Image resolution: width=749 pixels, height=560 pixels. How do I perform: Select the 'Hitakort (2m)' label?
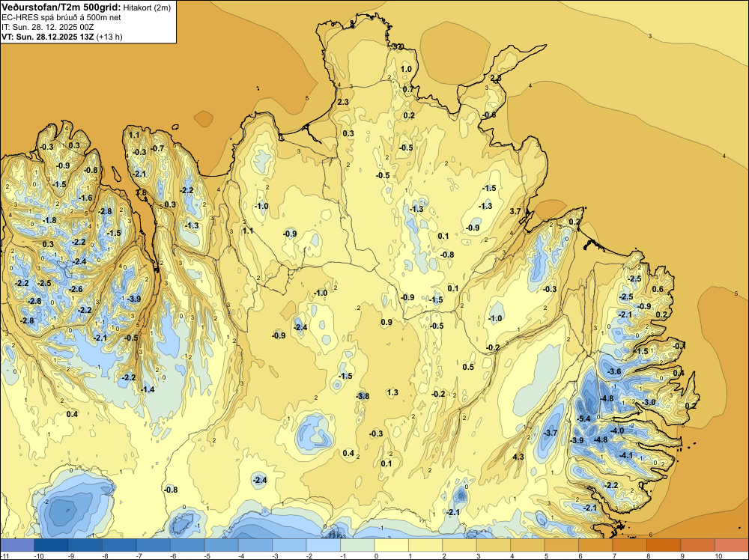[147, 7]
